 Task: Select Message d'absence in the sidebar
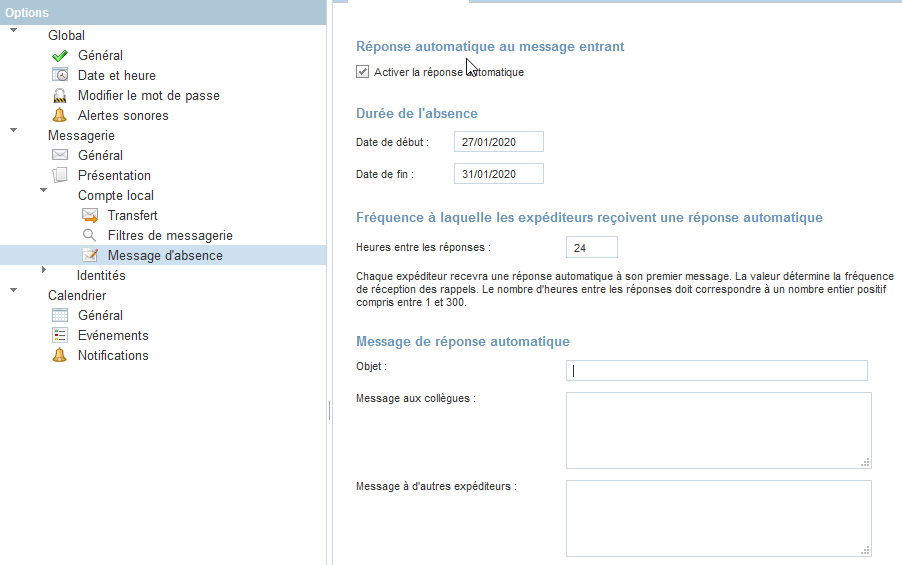pos(165,255)
